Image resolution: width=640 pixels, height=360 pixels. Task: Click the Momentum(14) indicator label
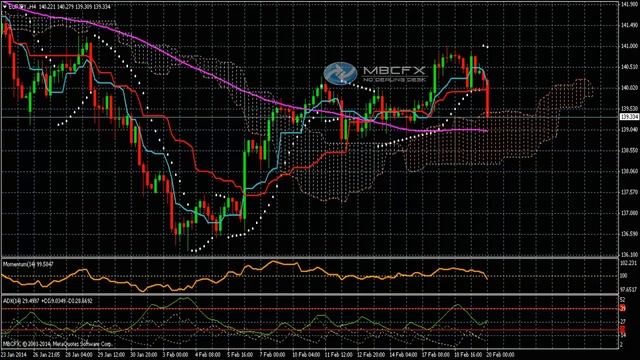click(28, 264)
